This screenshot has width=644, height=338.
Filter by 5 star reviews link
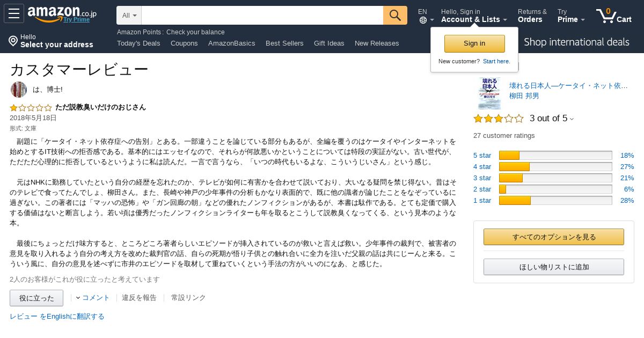pyautogui.click(x=482, y=156)
